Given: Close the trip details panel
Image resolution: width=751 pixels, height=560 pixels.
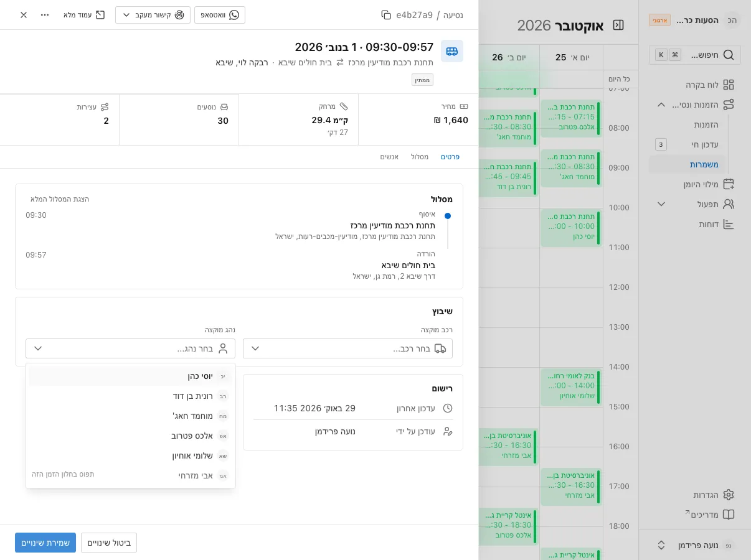Looking at the screenshot, I should 24,15.
